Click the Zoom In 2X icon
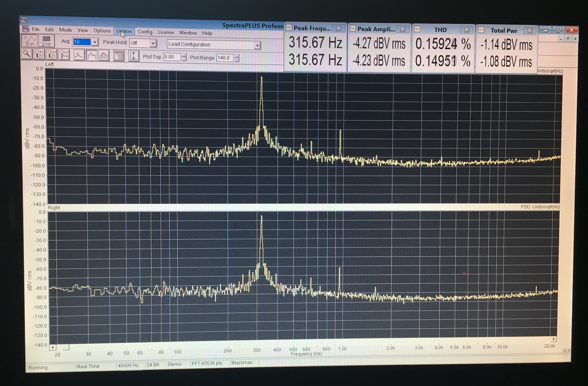588x386 pixels. point(39,54)
